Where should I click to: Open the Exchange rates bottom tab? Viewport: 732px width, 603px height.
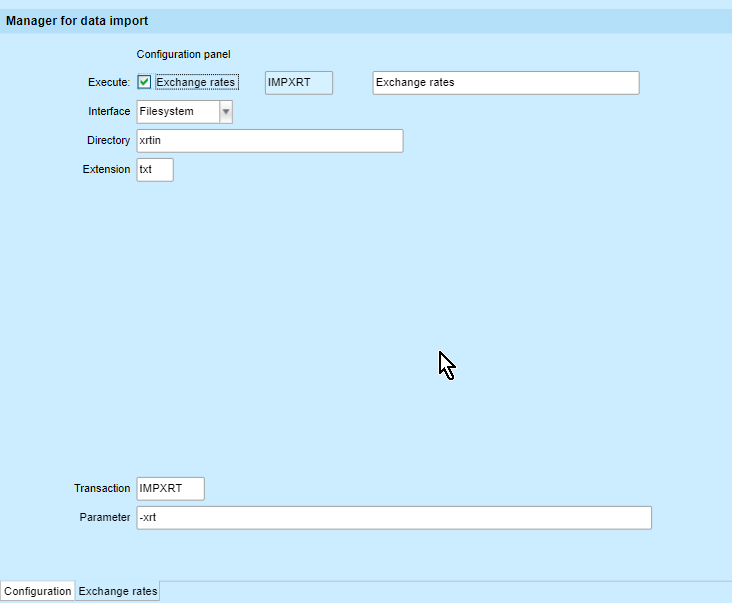[x=118, y=591]
